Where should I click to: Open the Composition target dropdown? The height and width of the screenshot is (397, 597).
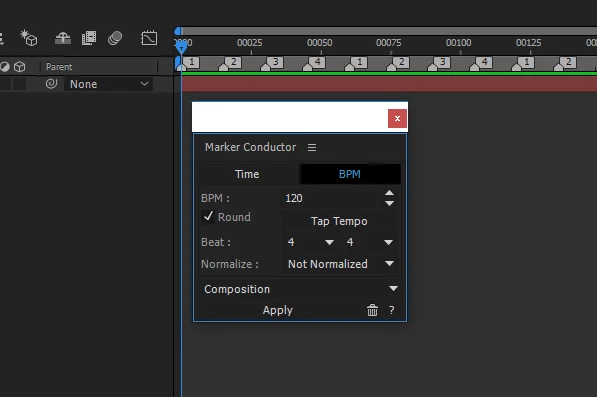point(300,289)
